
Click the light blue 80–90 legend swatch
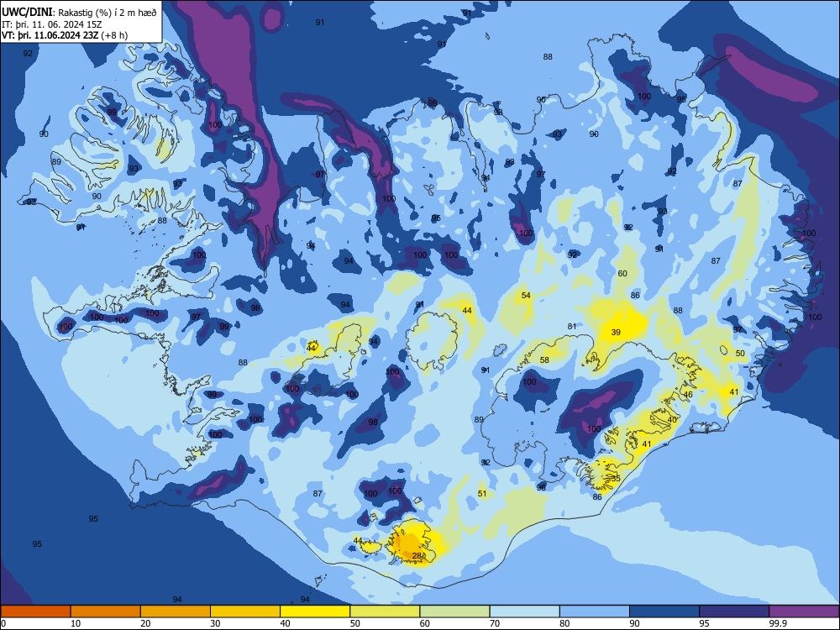tap(595, 612)
